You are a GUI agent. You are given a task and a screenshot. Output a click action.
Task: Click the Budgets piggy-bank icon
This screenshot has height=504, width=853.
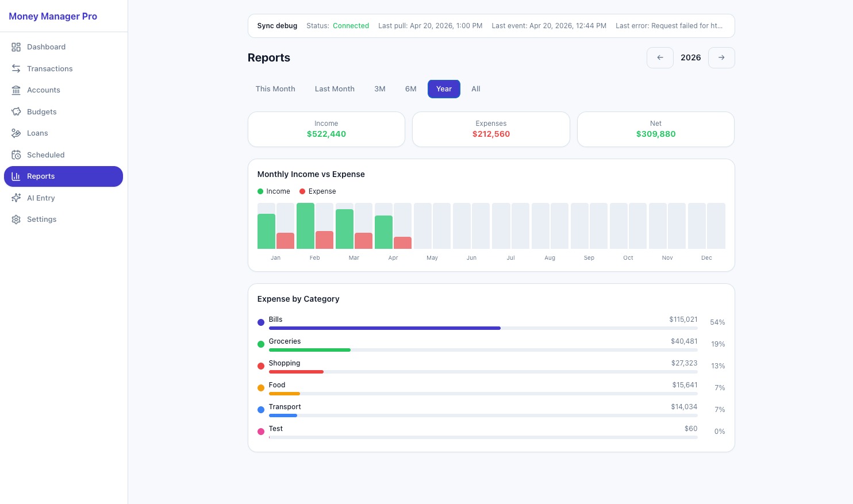16,111
